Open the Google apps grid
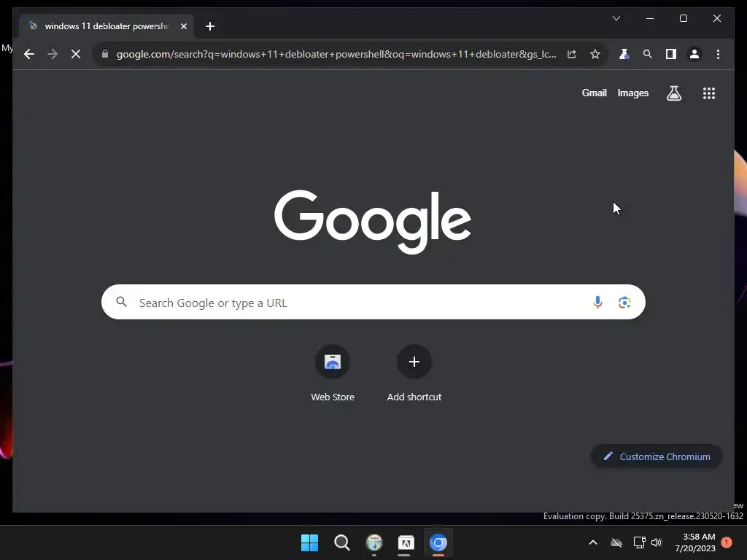 (709, 93)
